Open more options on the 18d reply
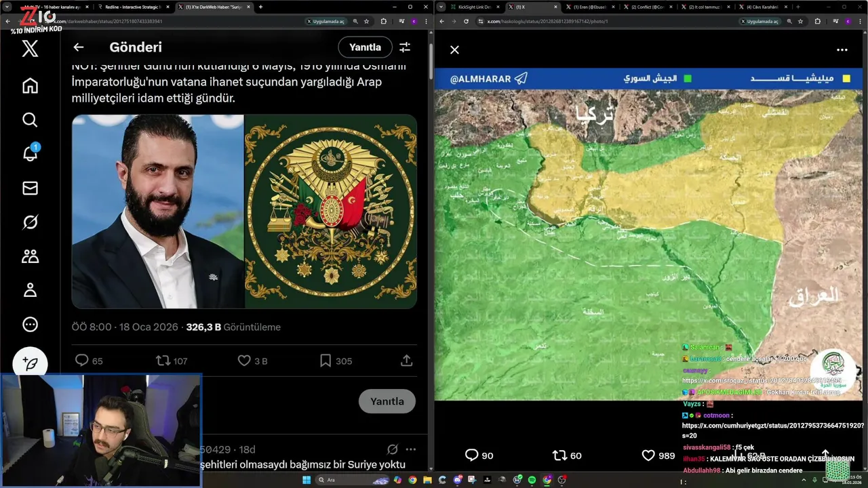This screenshot has width=868, height=488. (411, 449)
